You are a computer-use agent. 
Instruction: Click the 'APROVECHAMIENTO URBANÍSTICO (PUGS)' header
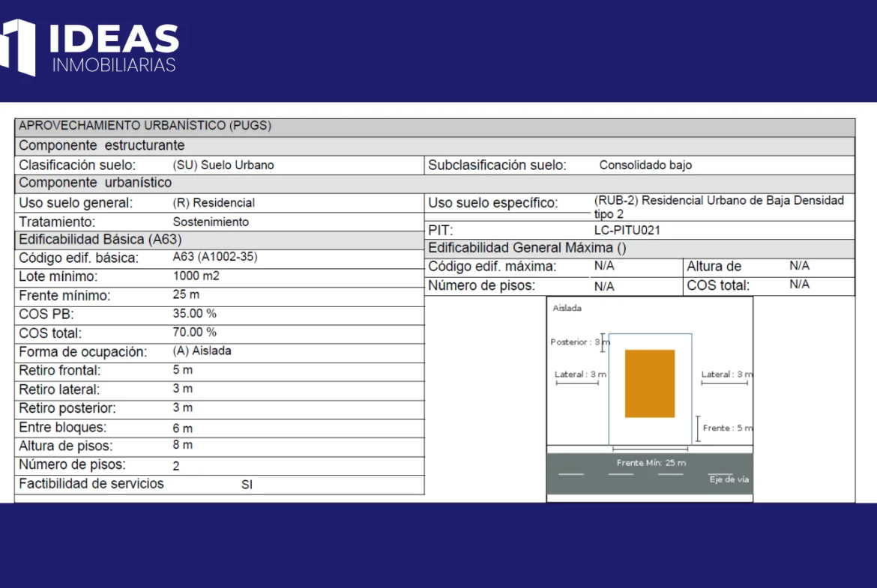pyautogui.click(x=145, y=125)
